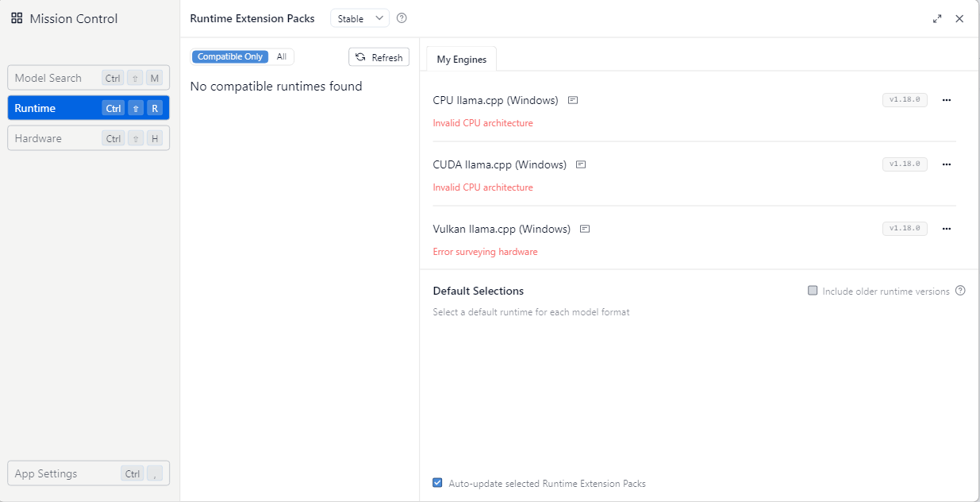Open more options for CPU llama.cpp
The height and width of the screenshot is (502, 980).
[946, 100]
